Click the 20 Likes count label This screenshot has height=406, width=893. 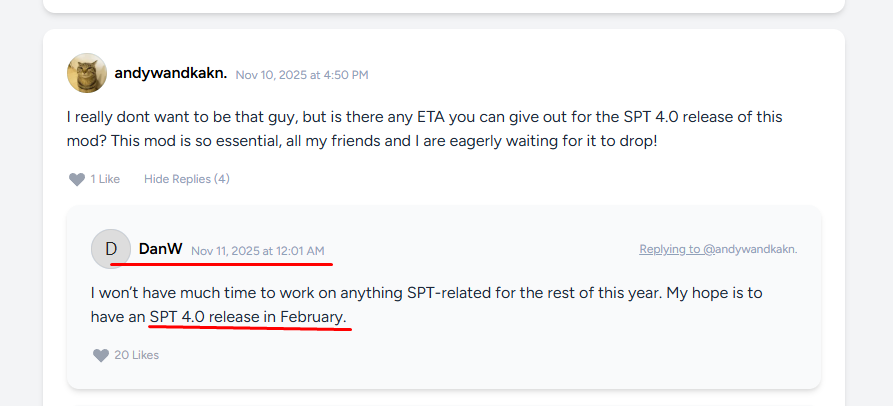pos(136,355)
